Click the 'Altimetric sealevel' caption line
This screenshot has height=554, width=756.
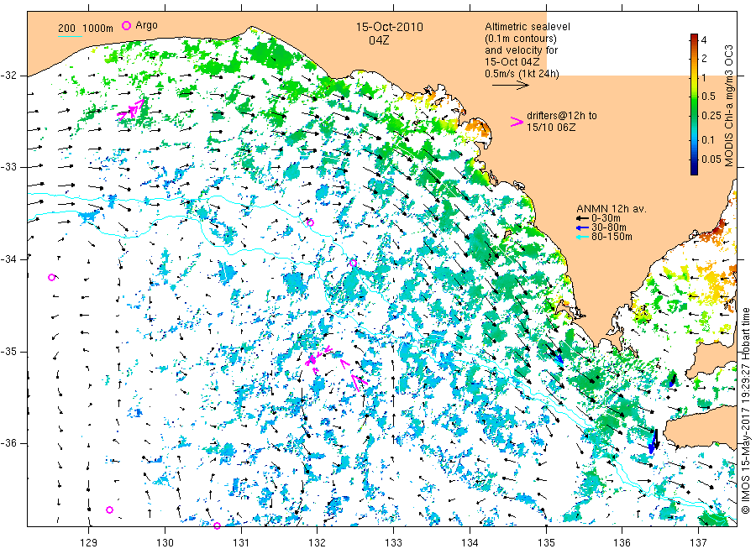[x=528, y=27]
